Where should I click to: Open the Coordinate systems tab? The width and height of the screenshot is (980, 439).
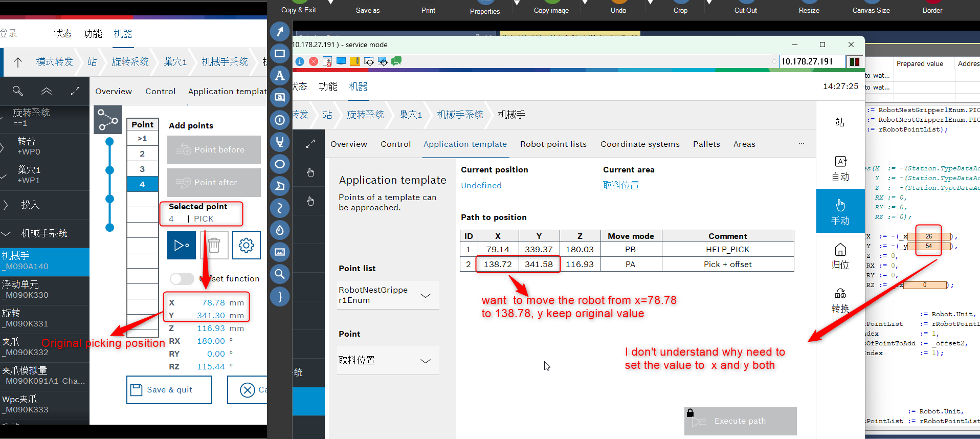[640, 144]
